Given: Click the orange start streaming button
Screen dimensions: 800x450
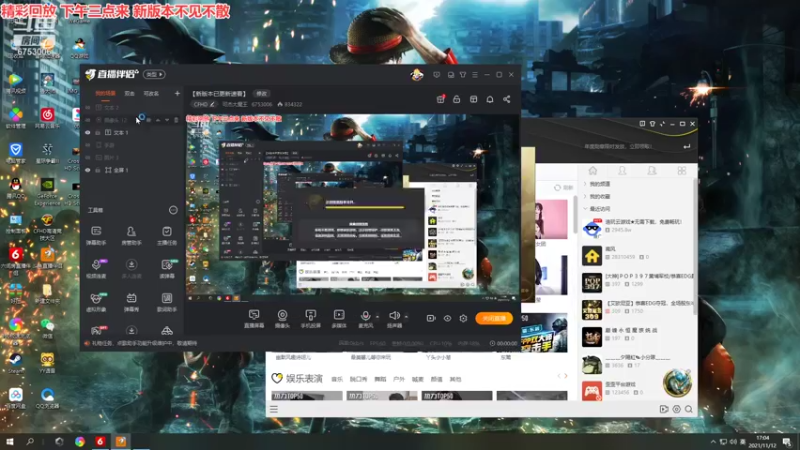Looking at the screenshot, I should coord(494,318).
